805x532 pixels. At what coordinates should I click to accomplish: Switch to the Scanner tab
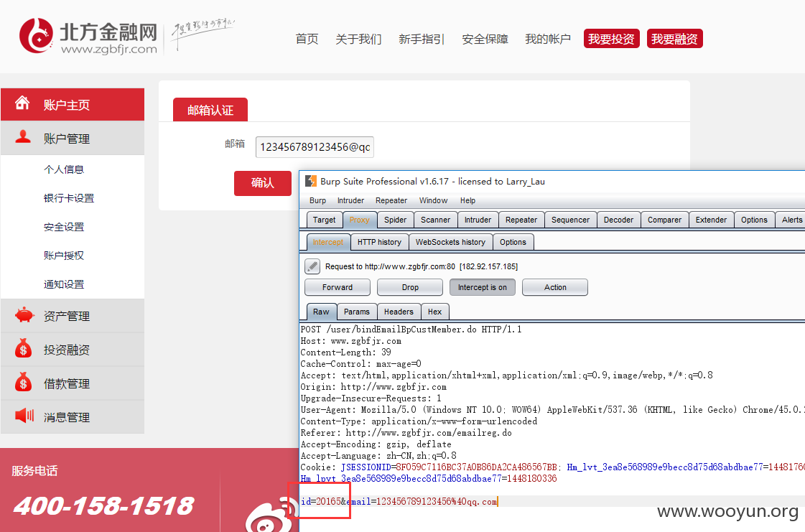click(435, 220)
